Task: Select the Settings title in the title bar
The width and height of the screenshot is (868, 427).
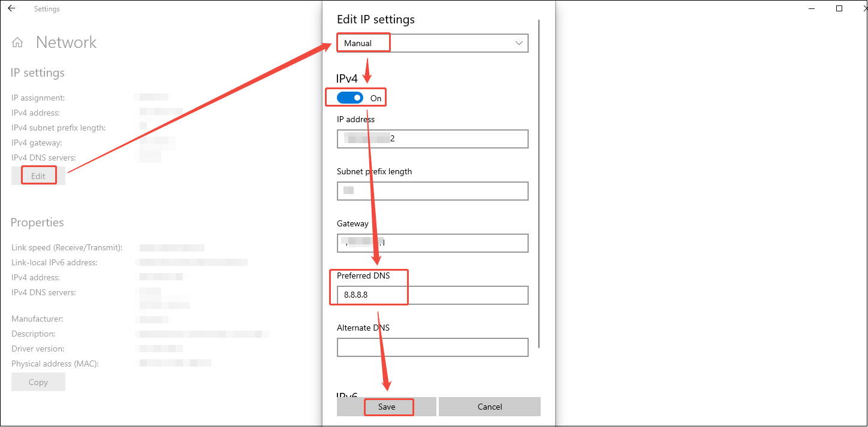Action: [47, 8]
